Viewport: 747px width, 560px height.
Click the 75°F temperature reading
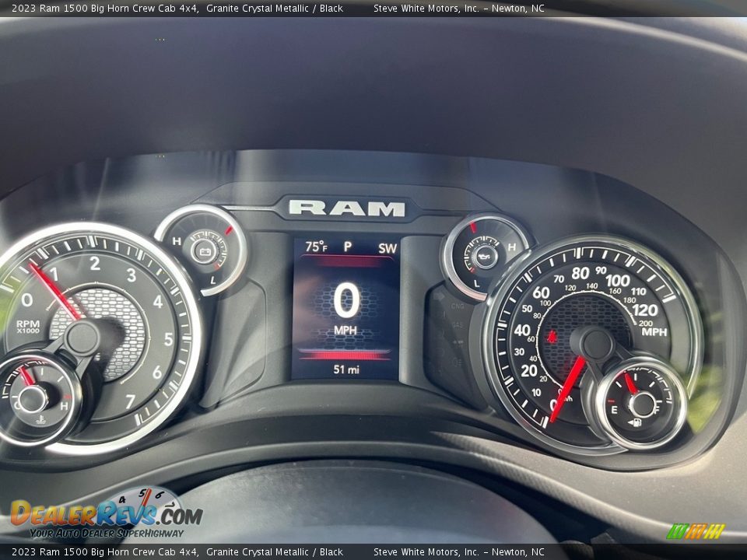point(316,247)
